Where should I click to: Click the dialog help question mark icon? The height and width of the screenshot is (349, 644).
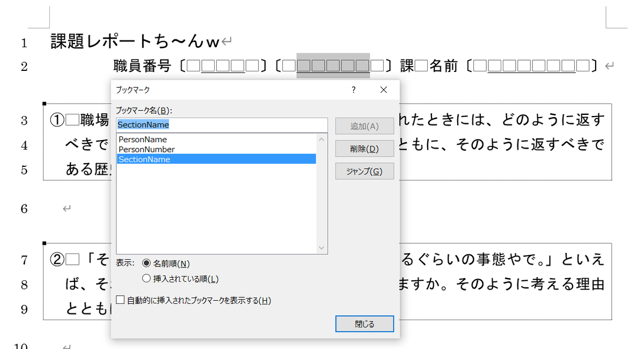pos(354,90)
